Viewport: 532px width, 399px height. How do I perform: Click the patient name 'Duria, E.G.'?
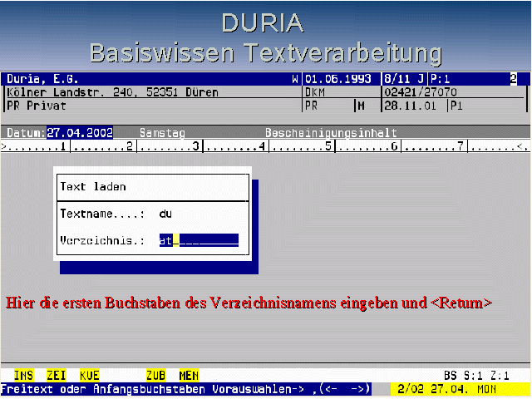tap(42, 79)
